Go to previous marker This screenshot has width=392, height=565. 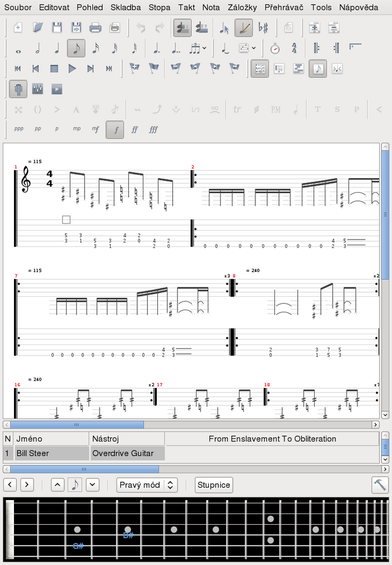click(195, 68)
